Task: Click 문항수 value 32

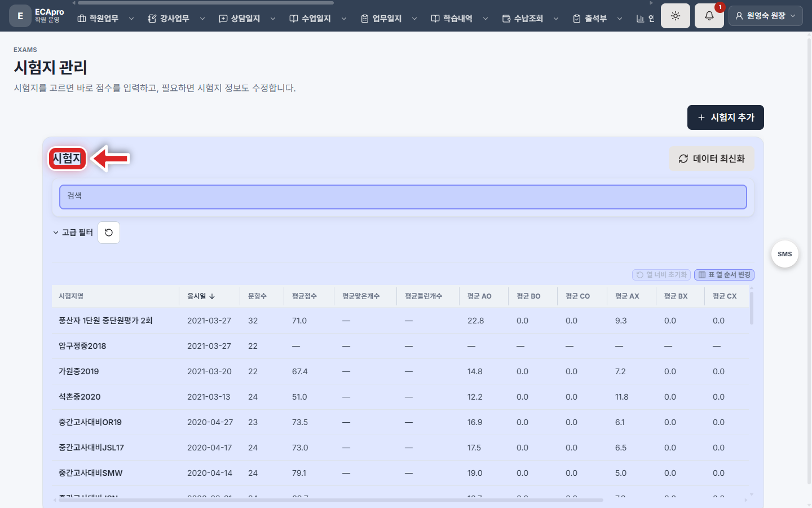Action: [x=253, y=321]
